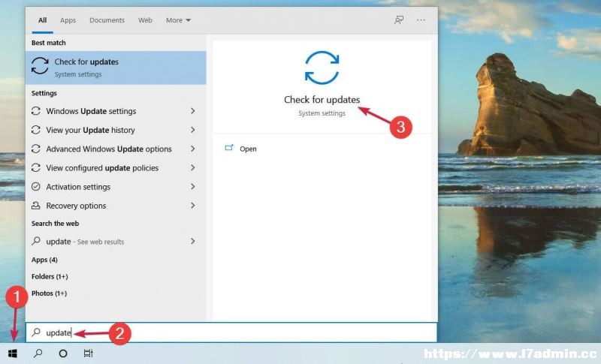Expand the Recovery options chevron
Image resolution: width=601 pixels, height=364 pixels.
[193, 206]
